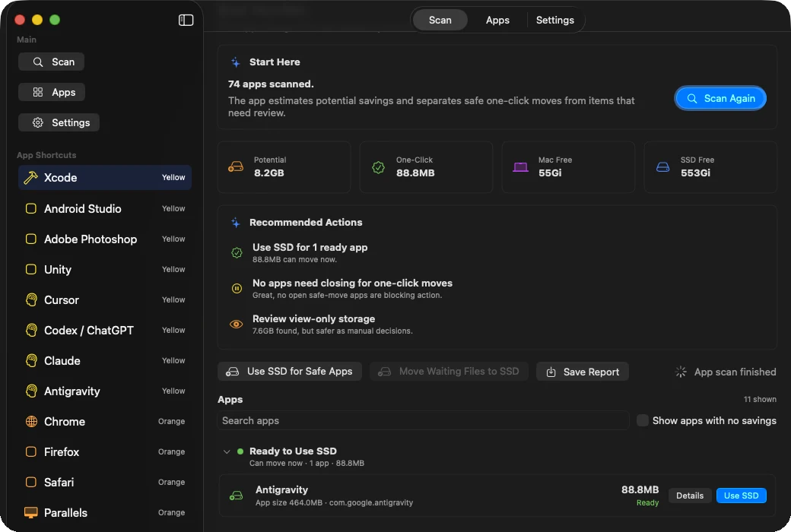Click the Potential savings drive icon

[x=236, y=167]
